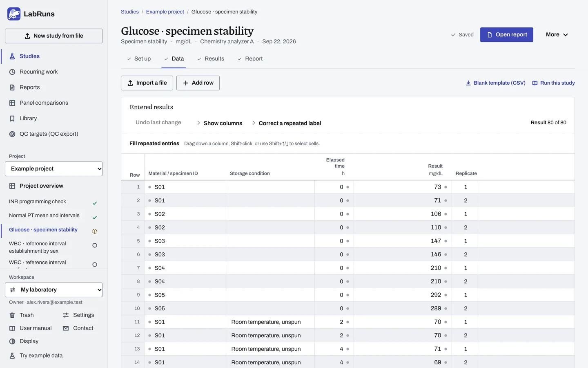Click New study from file
The height and width of the screenshot is (368, 588).
[x=54, y=36]
